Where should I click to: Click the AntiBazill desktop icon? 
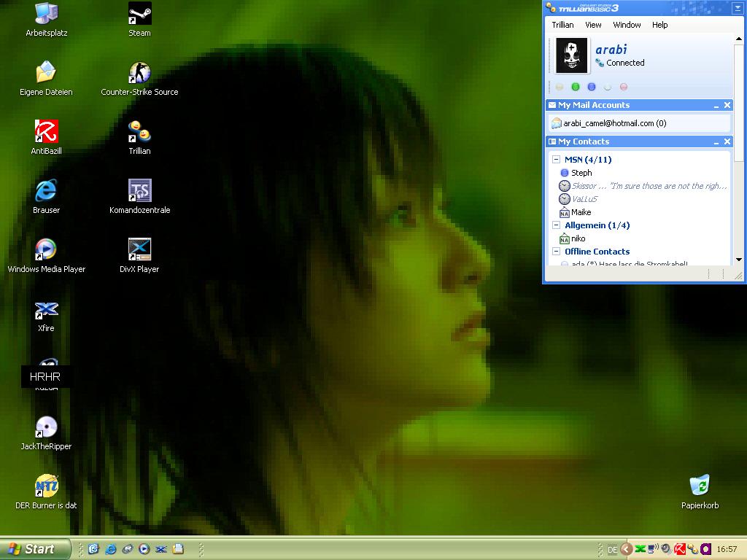(x=46, y=132)
